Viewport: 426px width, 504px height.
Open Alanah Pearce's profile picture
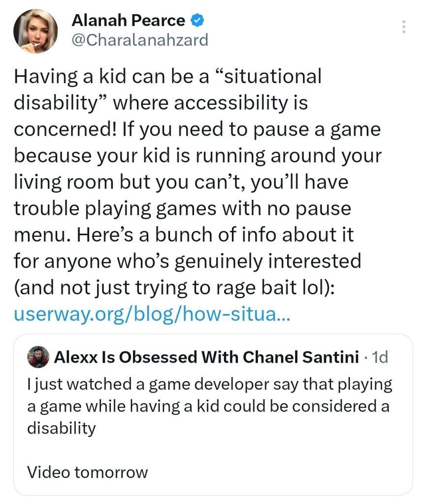tap(35, 31)
